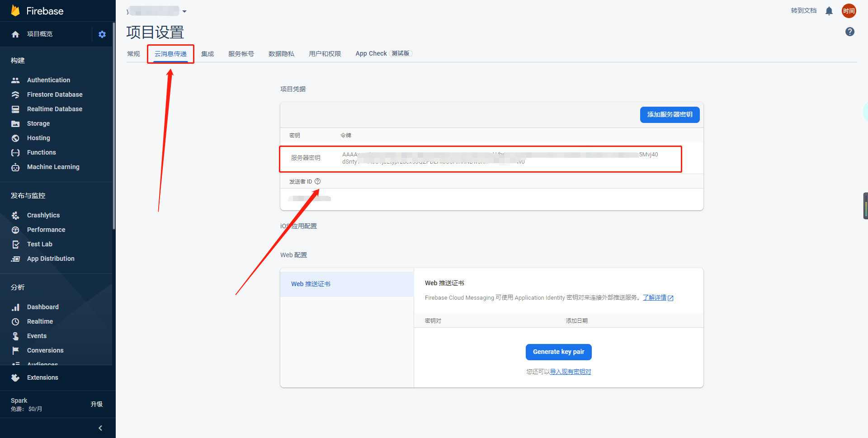Open the Hosting section
Image resolution: width=868 pixels, height=438 pixels.
point(39,137)
